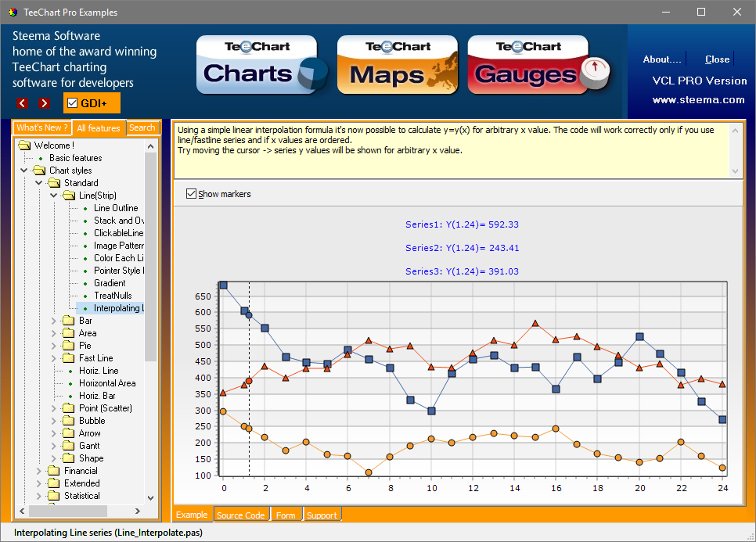Viewport: 756px width, 542px height.
Task: Click the Fast Line folder icon
Action: click(69, 358)
